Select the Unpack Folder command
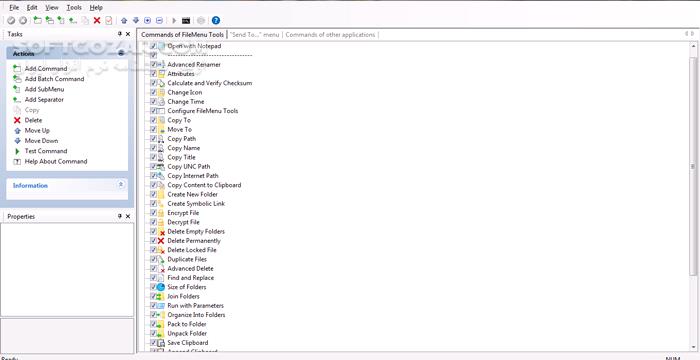Image resolution: width=700 pixels, height=360 pixels. 187,334
